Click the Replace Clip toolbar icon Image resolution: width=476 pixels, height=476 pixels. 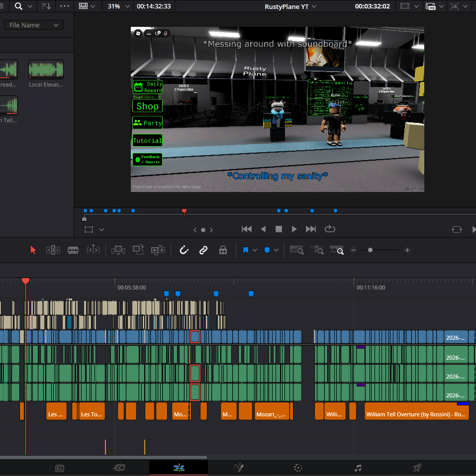(158, 250)
